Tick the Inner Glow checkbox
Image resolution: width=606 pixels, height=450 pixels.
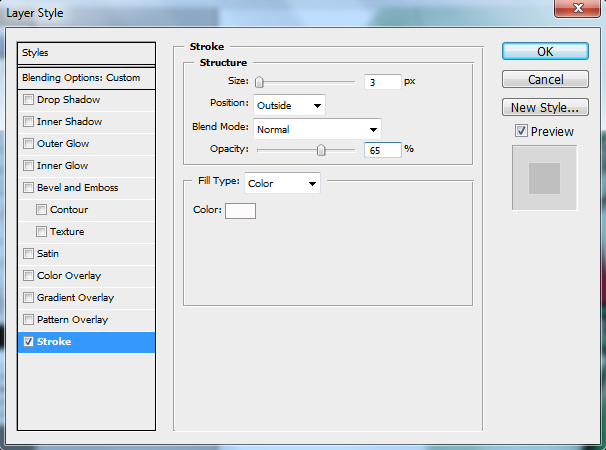pos(28,166)
